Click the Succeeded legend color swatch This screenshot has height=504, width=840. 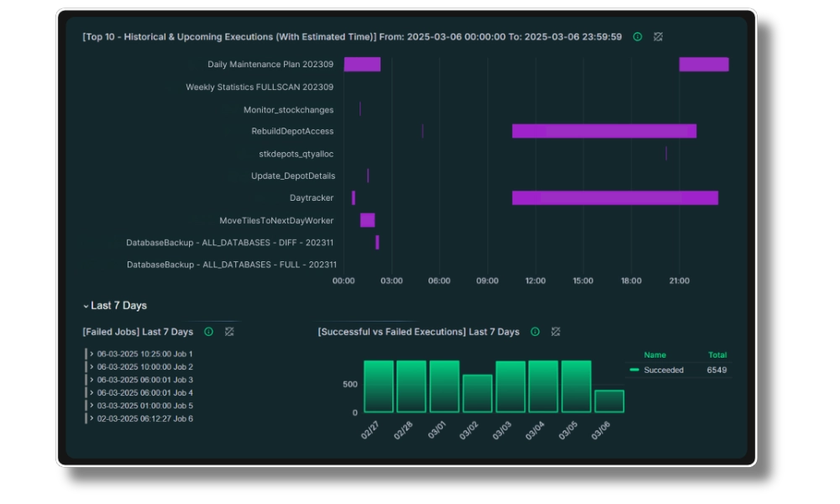(x=634, y=370)
